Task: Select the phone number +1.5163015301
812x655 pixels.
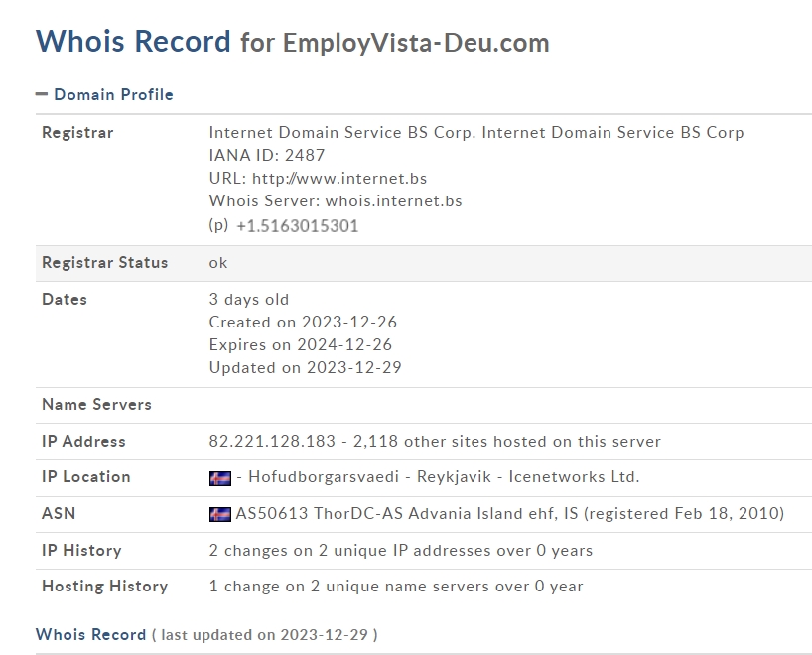Action: [x=297, y=225]
